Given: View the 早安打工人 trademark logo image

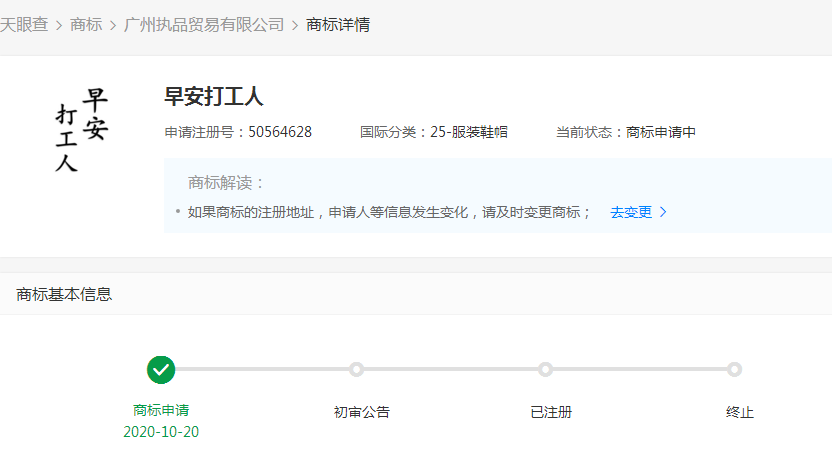Looking at the screenshot, I should point(81,130).
